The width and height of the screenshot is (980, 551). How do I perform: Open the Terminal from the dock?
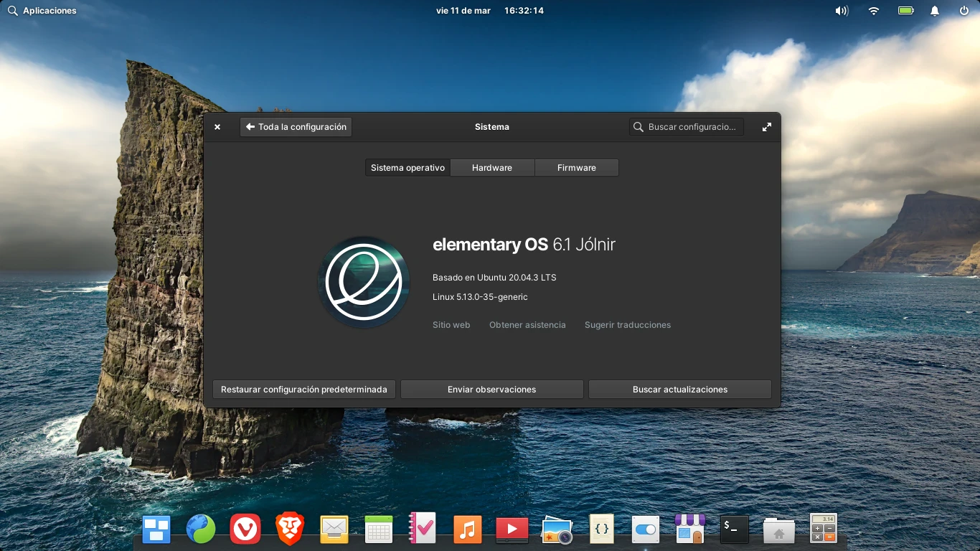[735, 529]
